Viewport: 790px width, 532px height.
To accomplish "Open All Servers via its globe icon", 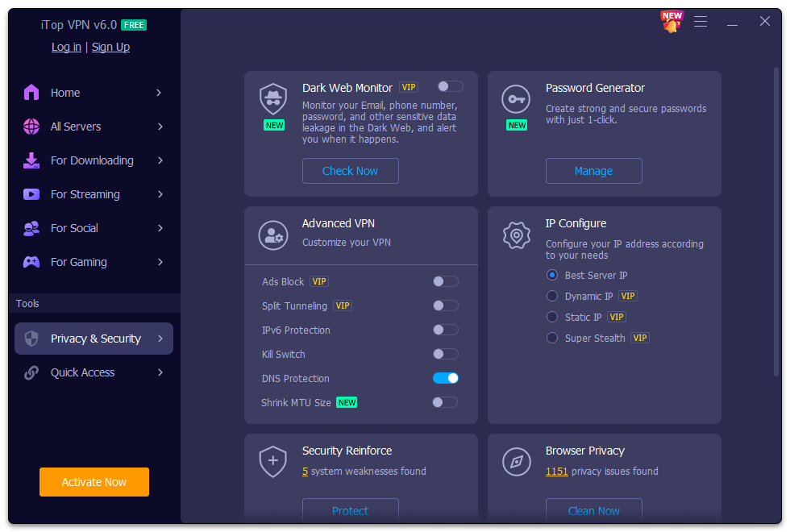I will [x=32, y=127].
